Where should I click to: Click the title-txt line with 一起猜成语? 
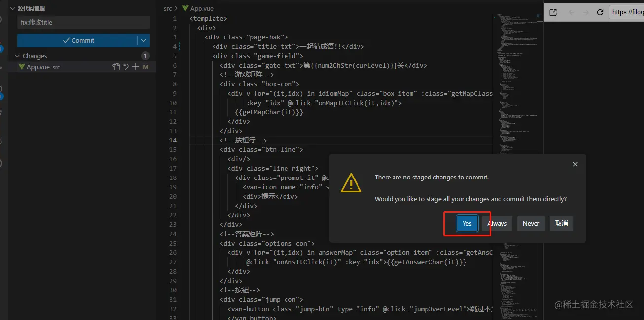(x=288, y=46)
